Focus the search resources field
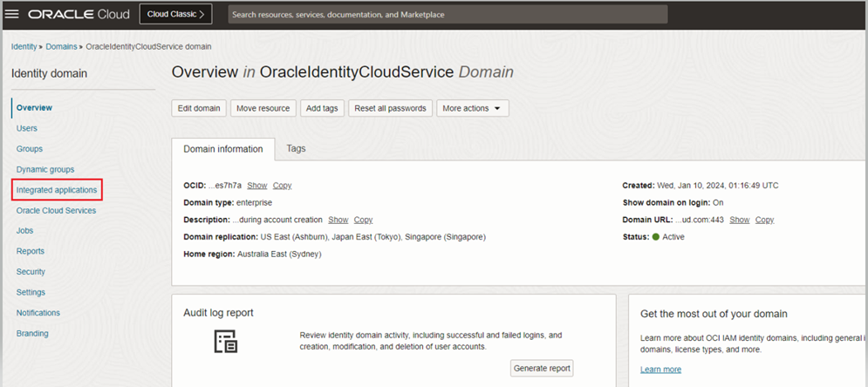The image size is (868, 387). point(448,15)
